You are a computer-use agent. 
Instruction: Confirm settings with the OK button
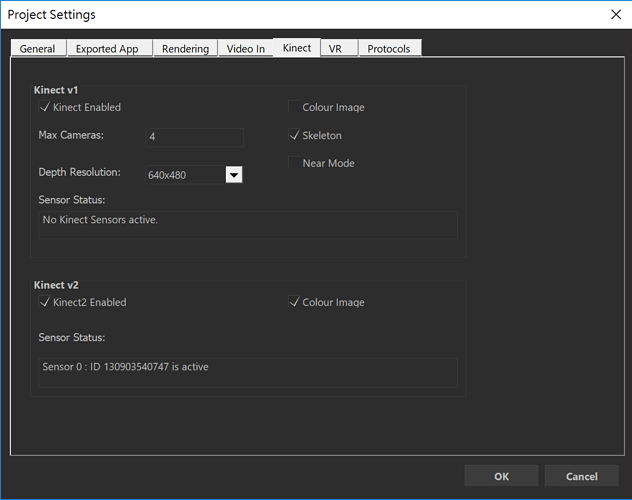tap(501, 476)
